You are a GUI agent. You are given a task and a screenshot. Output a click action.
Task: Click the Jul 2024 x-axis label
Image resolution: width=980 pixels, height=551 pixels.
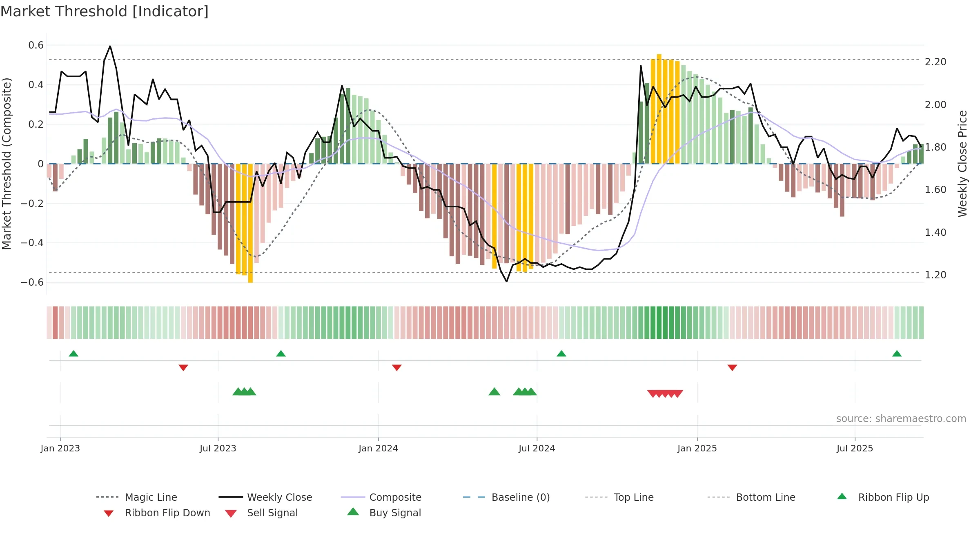coord(537,448)
